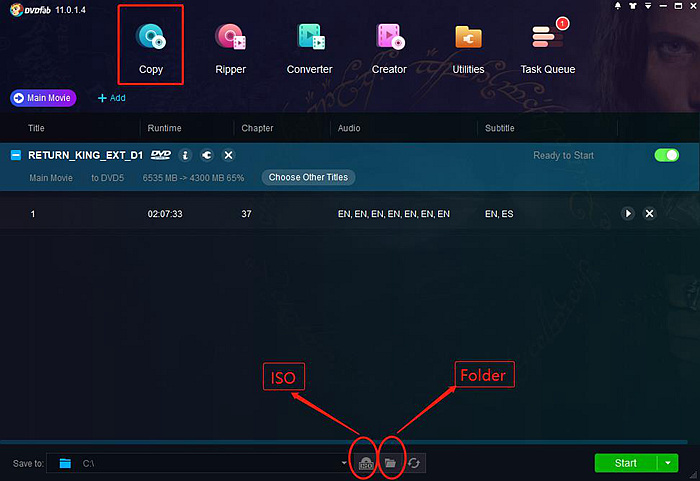Select Folder output icon

390,463
